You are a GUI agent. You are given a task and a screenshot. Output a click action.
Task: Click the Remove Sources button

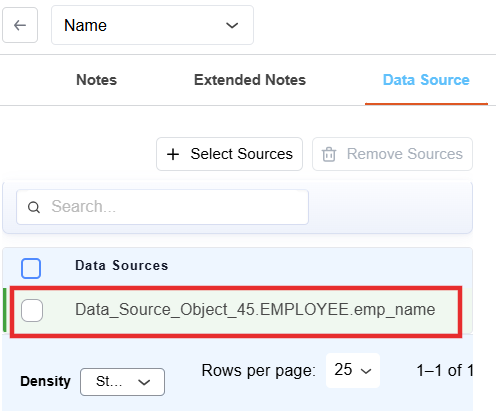(x=392, y=154)
